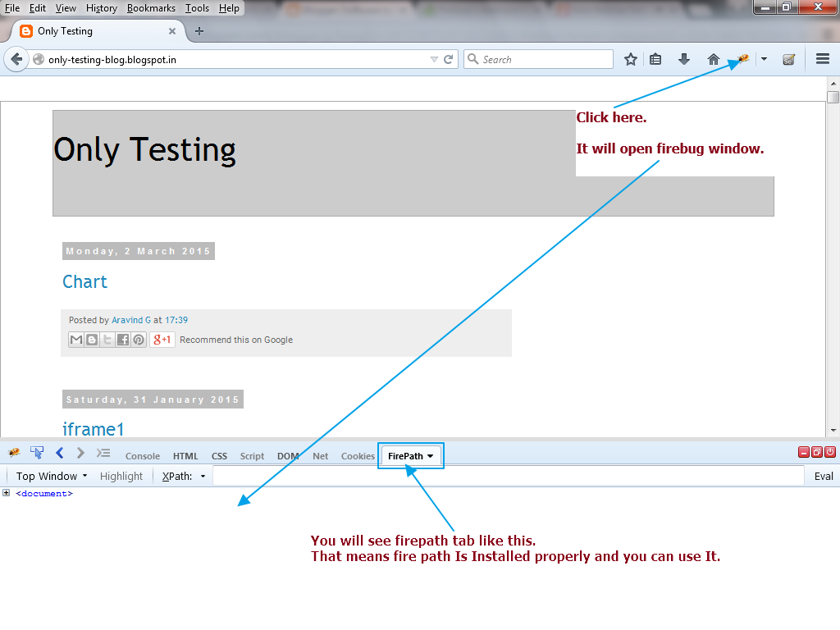Share the post via the Email icon
840x630 pixels.
pos(75,339)
